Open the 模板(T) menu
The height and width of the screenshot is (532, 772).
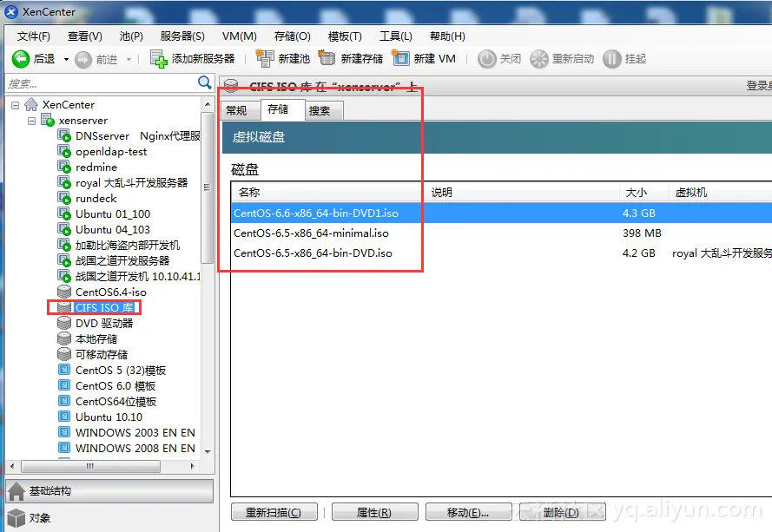pos(345,36)
